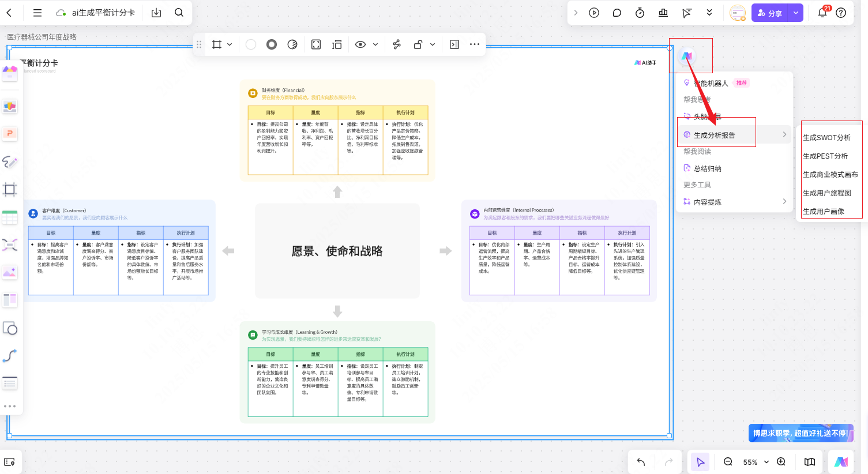The image size is (868, 474).
Task: Click the undo arrow button
Action: point(641,462)
